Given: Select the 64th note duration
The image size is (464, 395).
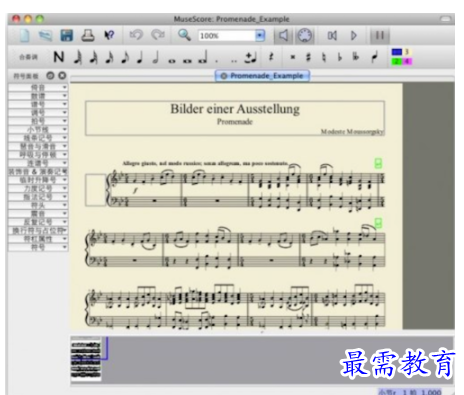Looking at the screenshot, I should point(78,57).
